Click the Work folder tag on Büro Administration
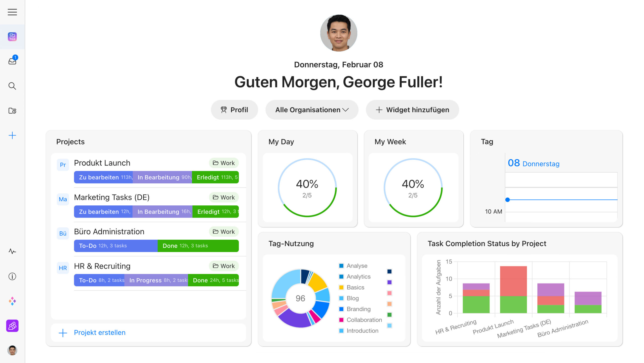 [224, 232]
